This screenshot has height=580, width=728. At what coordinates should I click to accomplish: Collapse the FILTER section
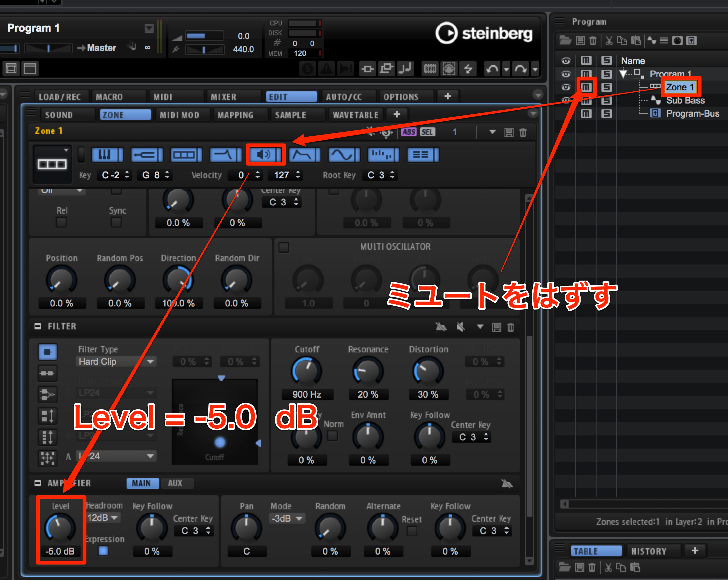coord(37,326)
